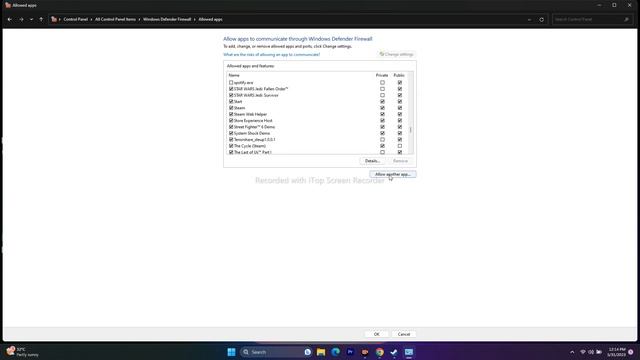Screen dimensions: 640x360
Task: Click the Private column header
Action: 382,75
